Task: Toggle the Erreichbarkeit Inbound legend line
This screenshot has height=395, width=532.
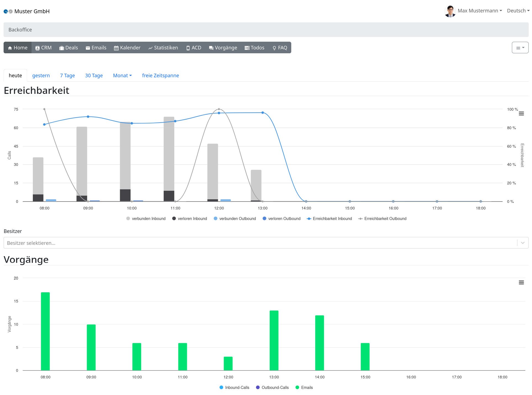Action: (x=329, y=219)
